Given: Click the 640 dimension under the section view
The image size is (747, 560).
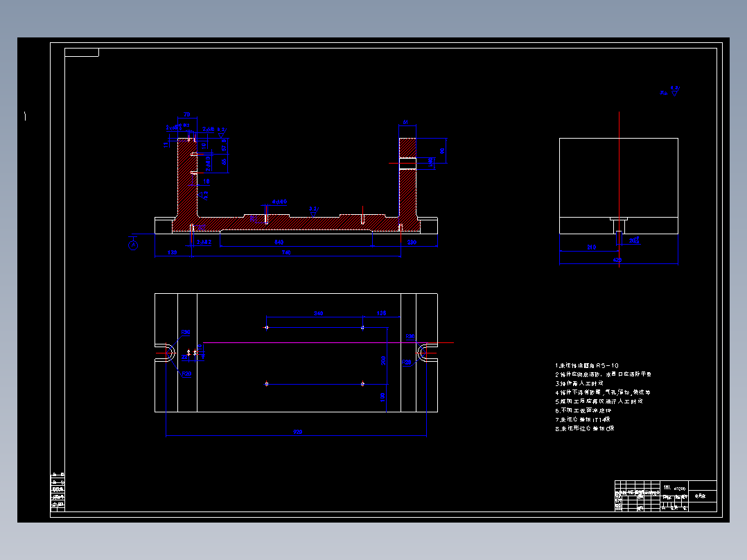Looking at the screenshot, I should click(x=279, y=243).
